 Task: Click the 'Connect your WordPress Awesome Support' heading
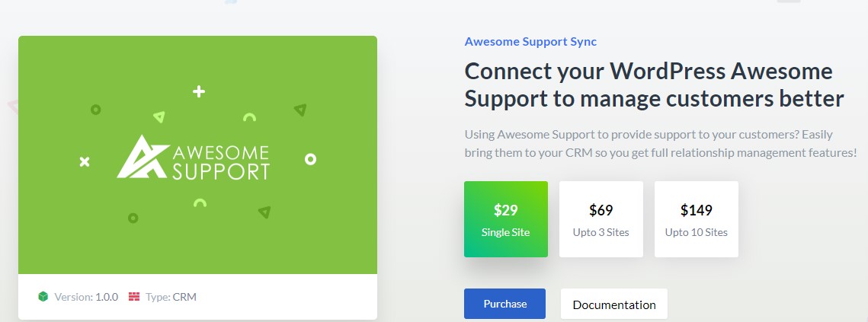point(655,85)
